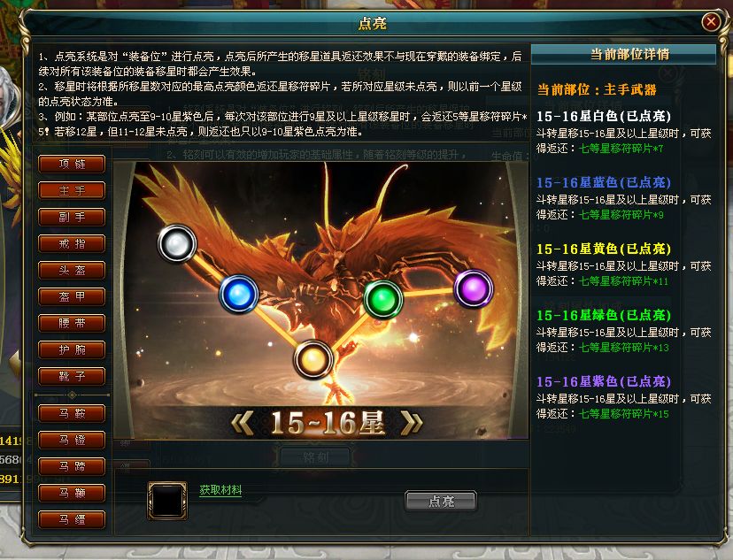733x560 pixels.
Task: Select the white orb node
Action: pos(177,243)
